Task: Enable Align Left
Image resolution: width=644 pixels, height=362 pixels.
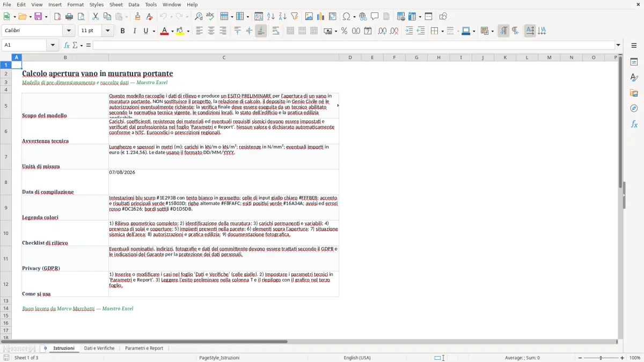Action: [x=199, y=31]
